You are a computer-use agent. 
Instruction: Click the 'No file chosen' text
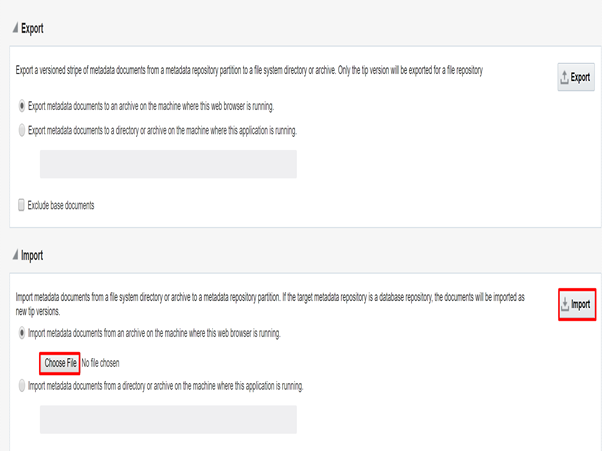[x=101, y=363]
